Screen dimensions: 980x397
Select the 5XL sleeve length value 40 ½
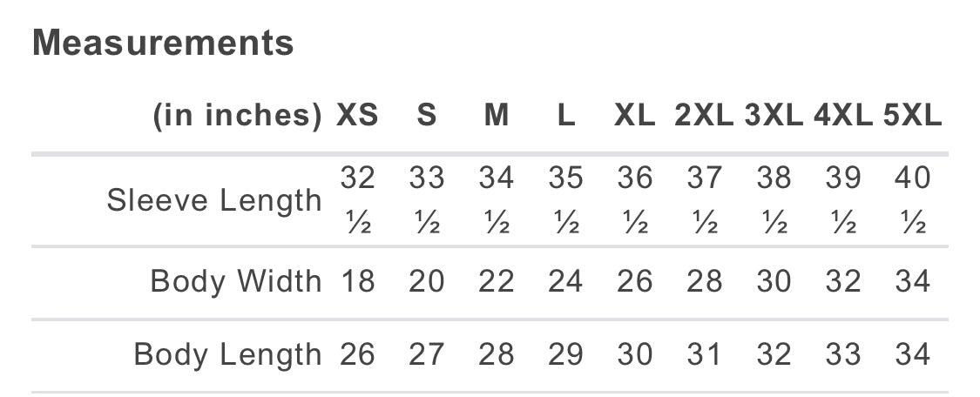coord(912,200)
